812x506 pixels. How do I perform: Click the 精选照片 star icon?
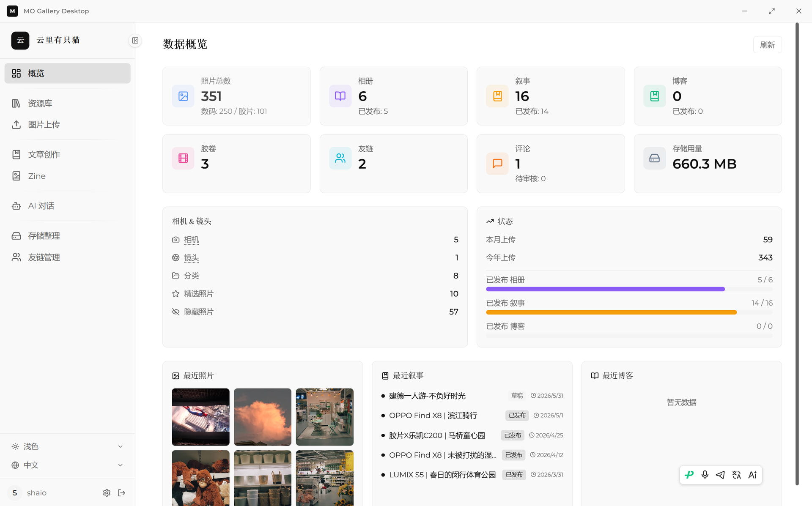pos(176,294)
